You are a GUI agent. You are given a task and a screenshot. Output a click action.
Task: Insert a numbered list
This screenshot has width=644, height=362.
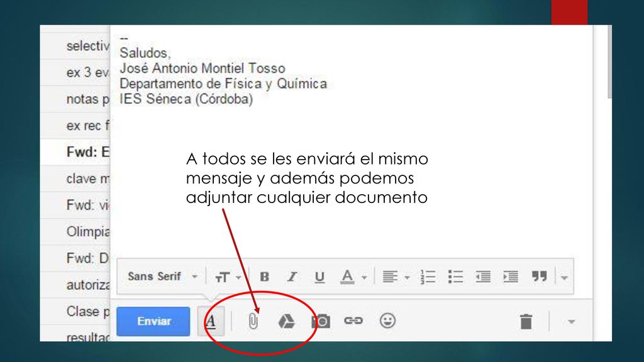coord(428,277)
